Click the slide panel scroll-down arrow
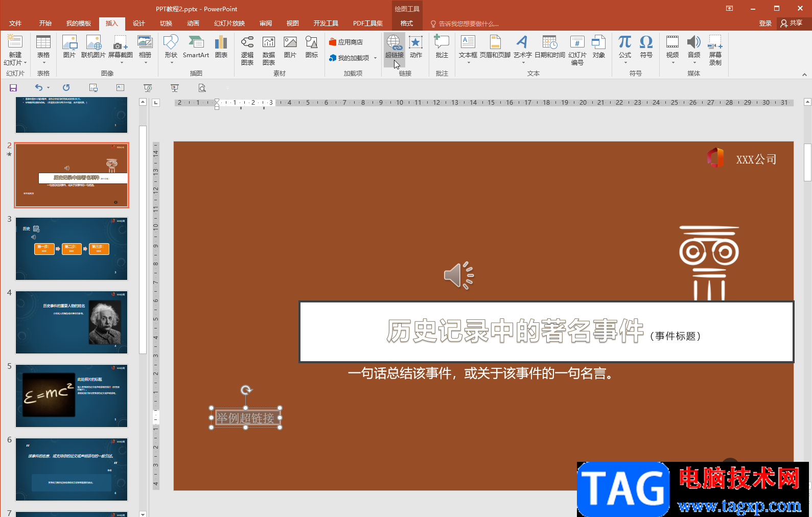812x517 pixels. (x=143, y=513)
